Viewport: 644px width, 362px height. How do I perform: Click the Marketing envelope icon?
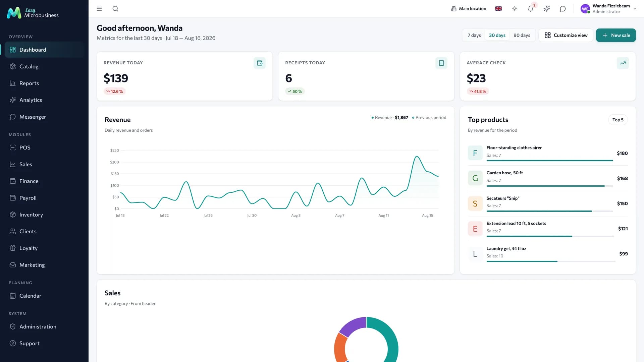pyautogui.click(x=13, y=265)
